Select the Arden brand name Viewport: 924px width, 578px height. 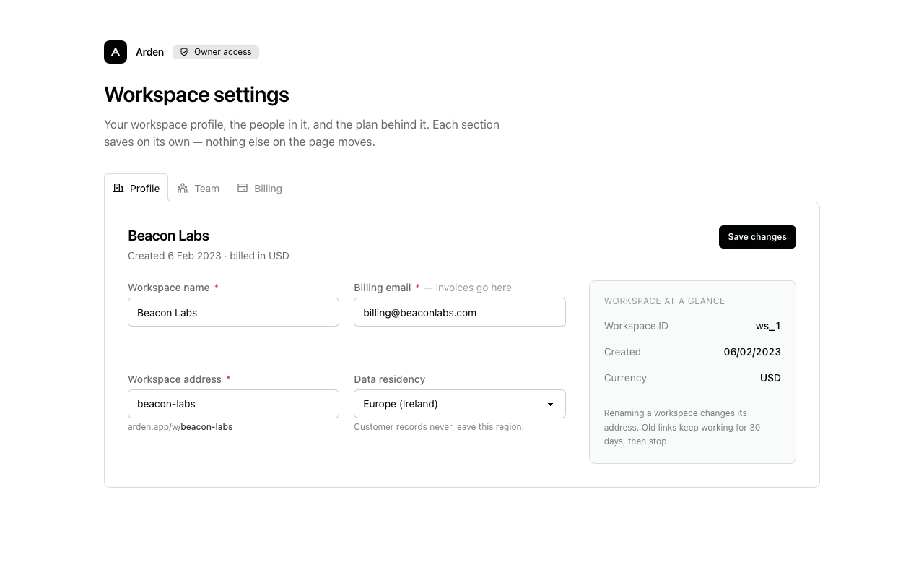[149, 52]
